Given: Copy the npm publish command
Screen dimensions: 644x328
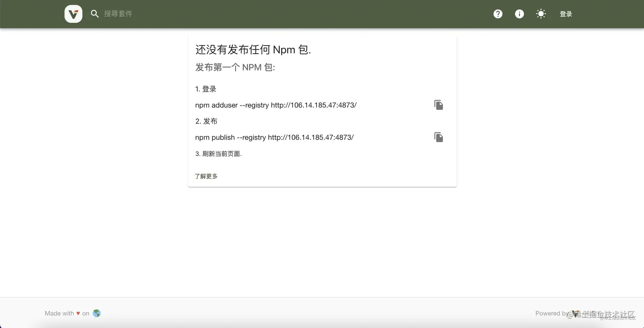Looking at the screenshot, I should pyautogui.click(x=439, y=137).
